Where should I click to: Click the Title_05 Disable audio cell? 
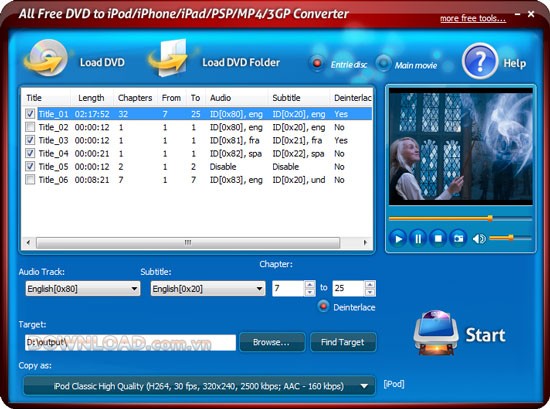tap(223, 167)
